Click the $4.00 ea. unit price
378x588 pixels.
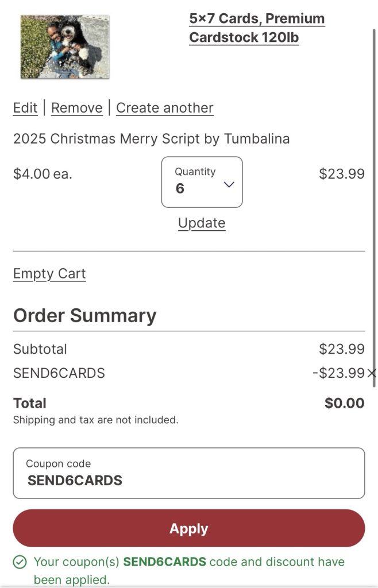coord(43,174)
